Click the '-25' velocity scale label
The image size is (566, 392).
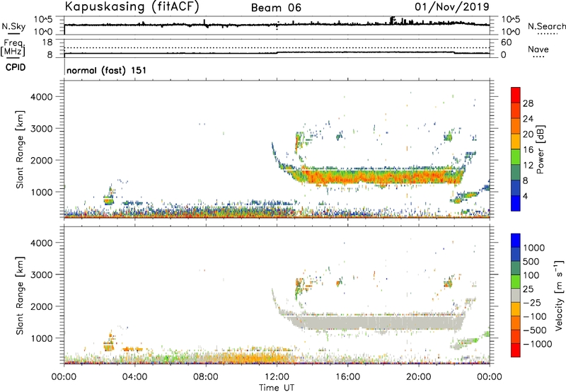coord(532,302)
